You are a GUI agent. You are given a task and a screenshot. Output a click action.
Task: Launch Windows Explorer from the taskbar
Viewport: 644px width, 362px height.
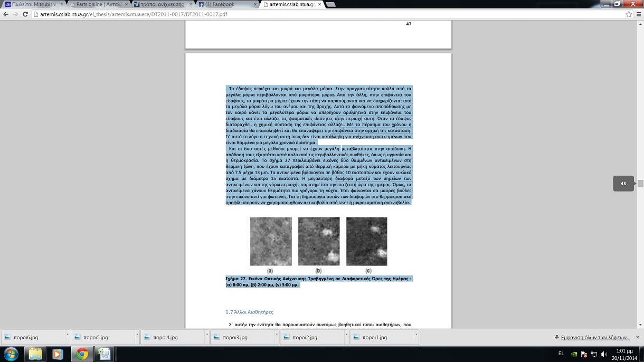[35, 354]
